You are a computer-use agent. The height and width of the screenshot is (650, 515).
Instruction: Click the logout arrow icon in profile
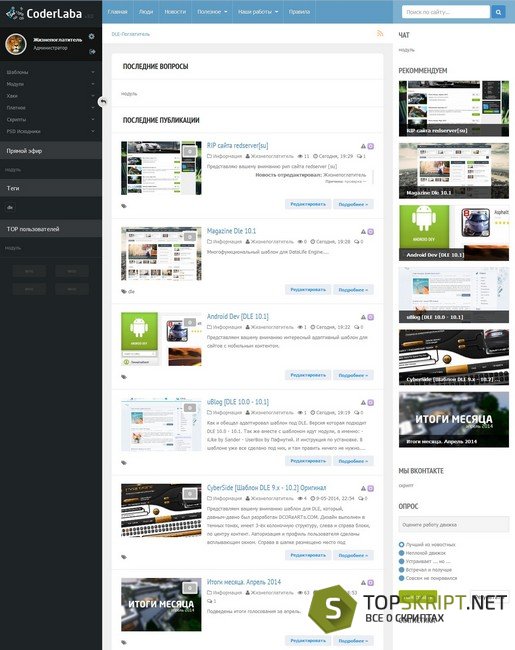point(92,51)
